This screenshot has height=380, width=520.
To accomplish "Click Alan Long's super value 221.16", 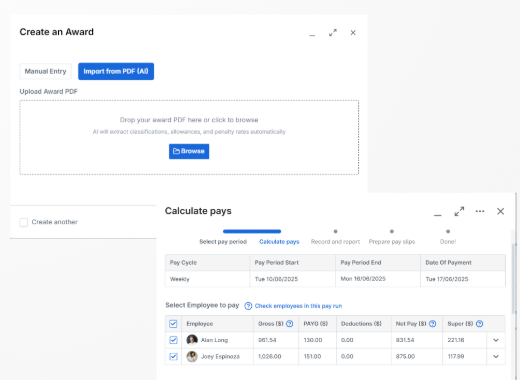I will [456, 340].
